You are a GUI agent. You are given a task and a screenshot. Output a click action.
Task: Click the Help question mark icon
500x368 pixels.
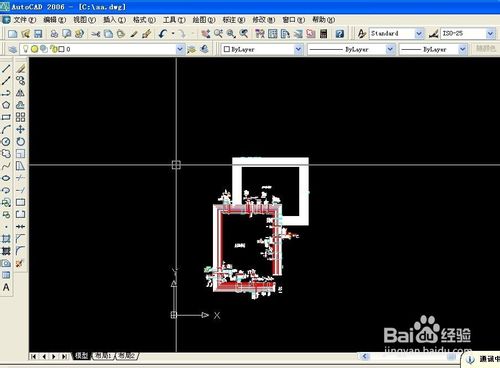click(340, 34)
